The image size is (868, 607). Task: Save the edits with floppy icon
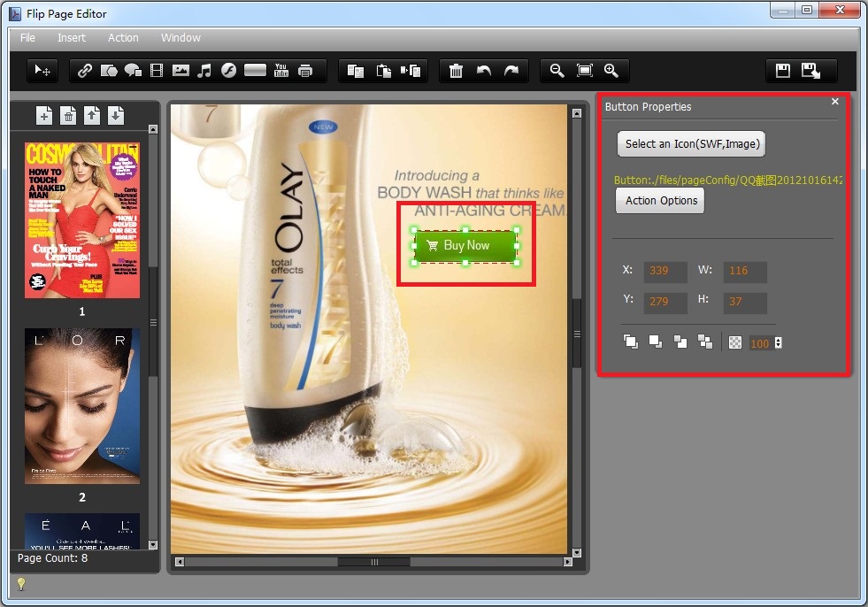click(783, 70)
